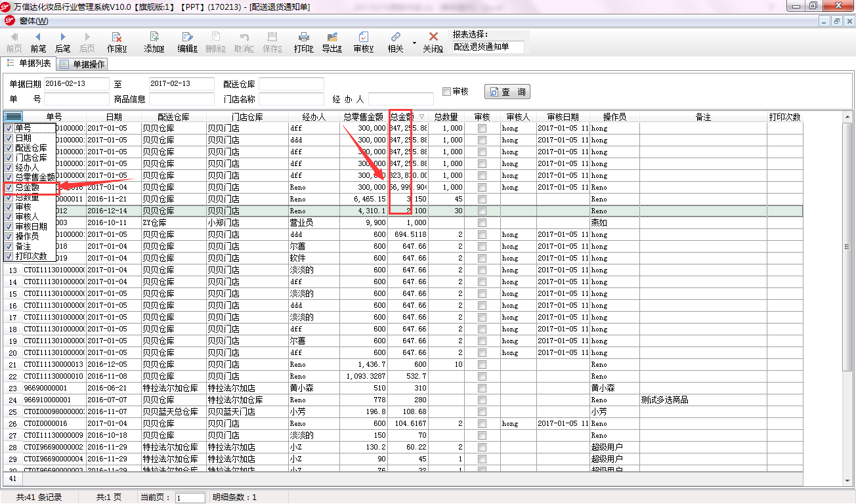Go to the first page (前页)
This screenshot has width=856, height=504.
click(14, 42)
